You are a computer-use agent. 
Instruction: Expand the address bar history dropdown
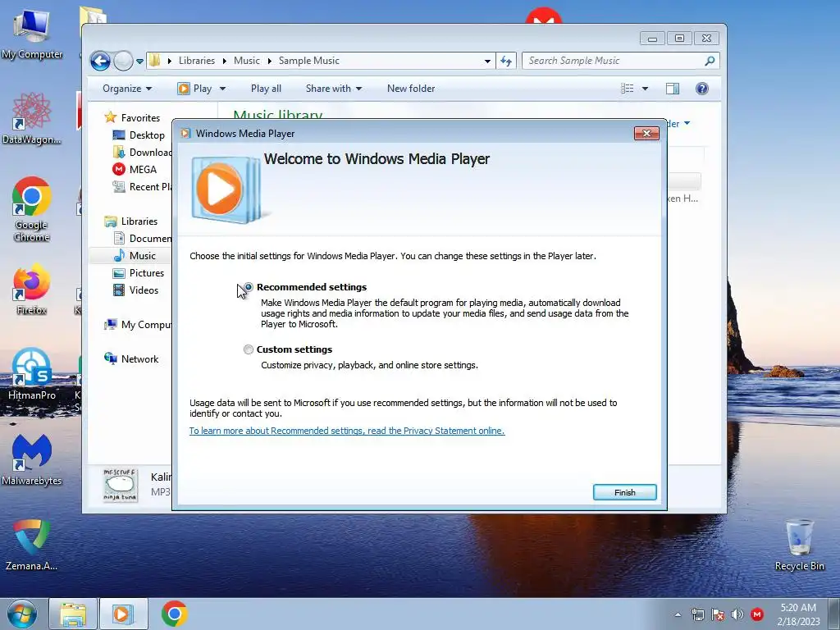487,61
